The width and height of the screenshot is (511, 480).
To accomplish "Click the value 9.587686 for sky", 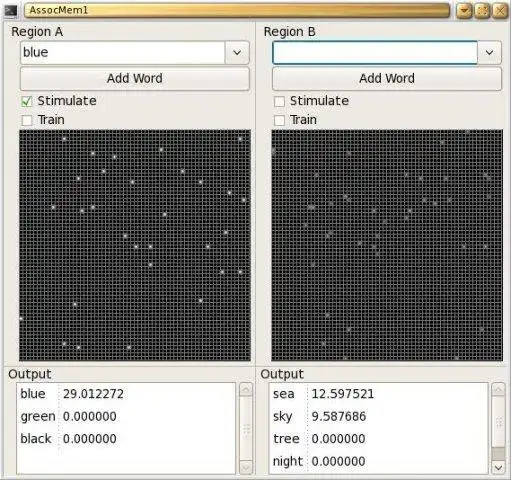I will pyautogui.click(x=339, y=416).
